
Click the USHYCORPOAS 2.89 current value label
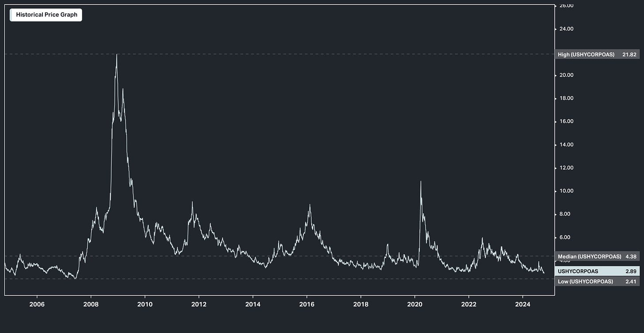[x=597, y=271]
